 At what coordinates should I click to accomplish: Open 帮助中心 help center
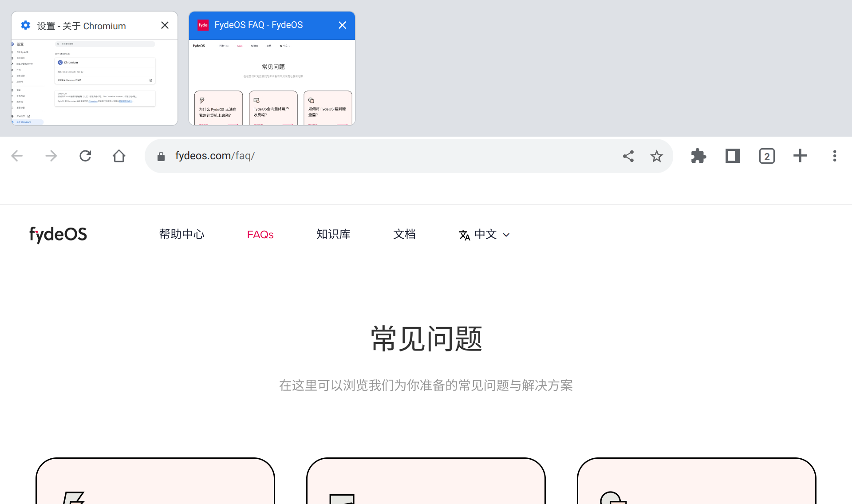tap(181, 234)
